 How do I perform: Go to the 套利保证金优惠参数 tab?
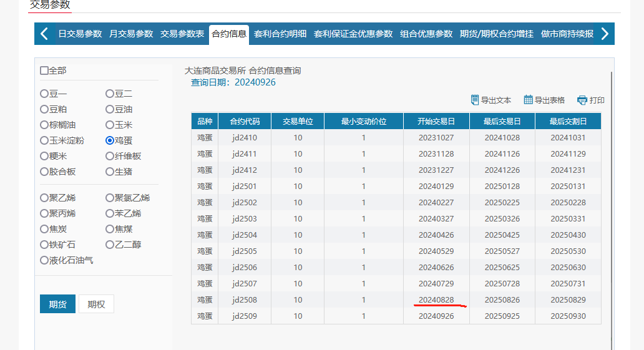point(353,34)
